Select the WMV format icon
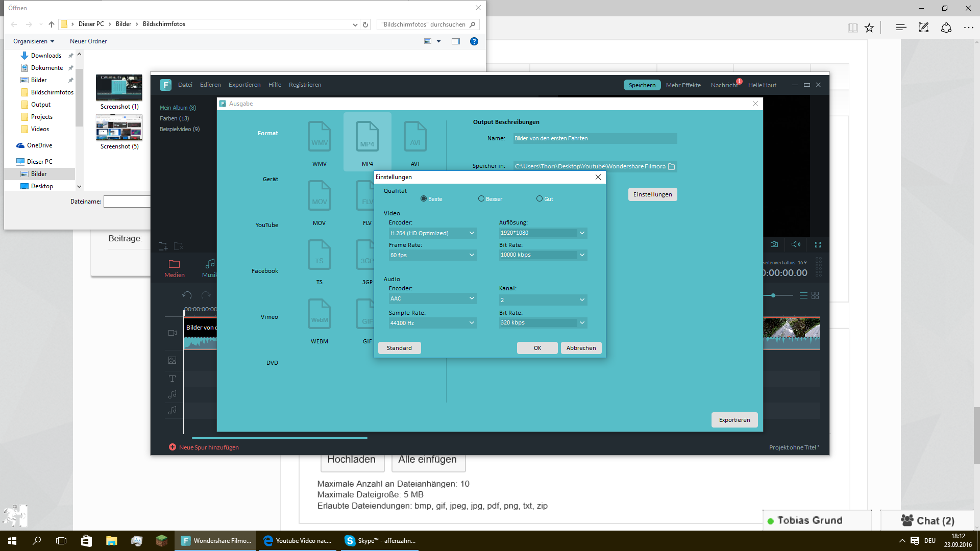 tap(320, 137)
